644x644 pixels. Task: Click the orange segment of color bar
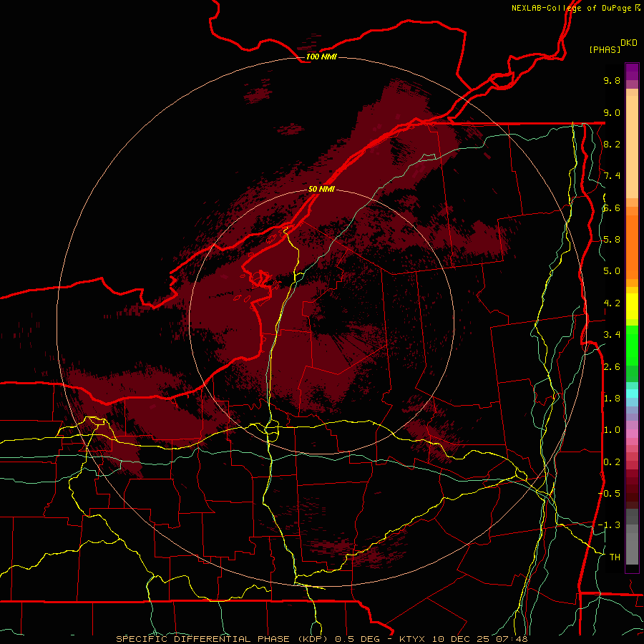coord(632,247)
